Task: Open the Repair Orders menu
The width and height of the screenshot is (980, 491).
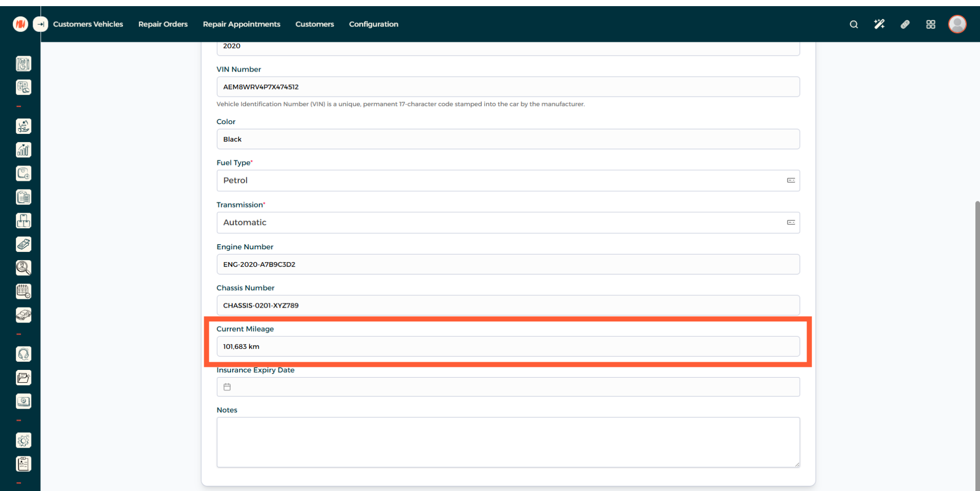Action: click(x=163, y=24)
